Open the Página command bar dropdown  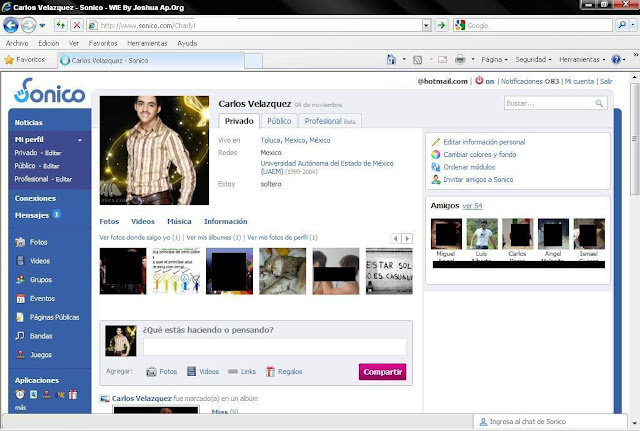pyautogui.click(x=494, y=60)
